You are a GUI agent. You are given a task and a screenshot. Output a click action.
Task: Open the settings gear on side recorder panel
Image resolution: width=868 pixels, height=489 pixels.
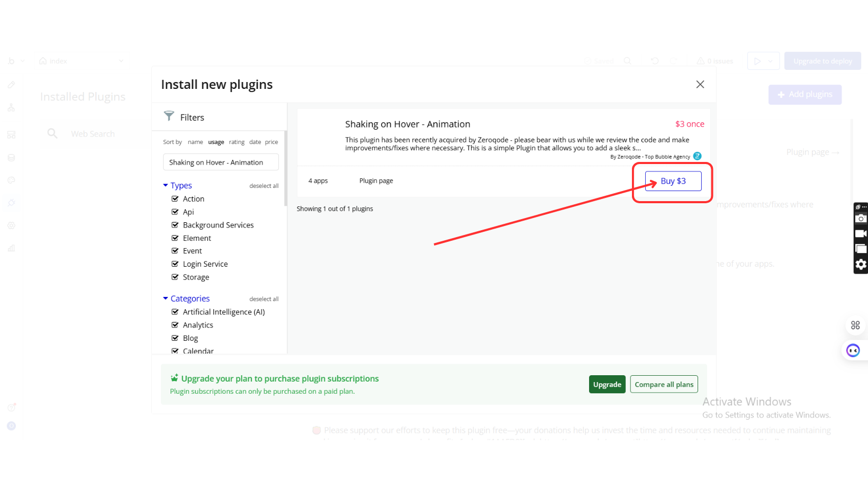click(x=861, y=264)
